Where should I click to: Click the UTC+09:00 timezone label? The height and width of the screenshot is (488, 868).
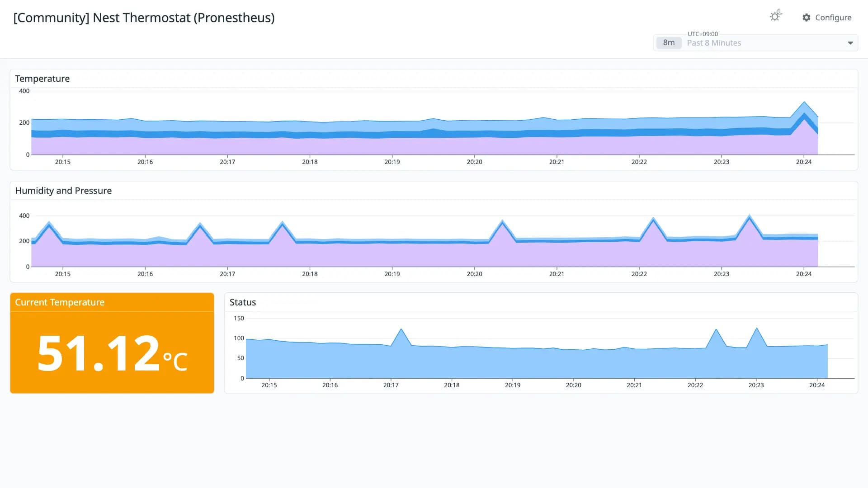[703, 34]
